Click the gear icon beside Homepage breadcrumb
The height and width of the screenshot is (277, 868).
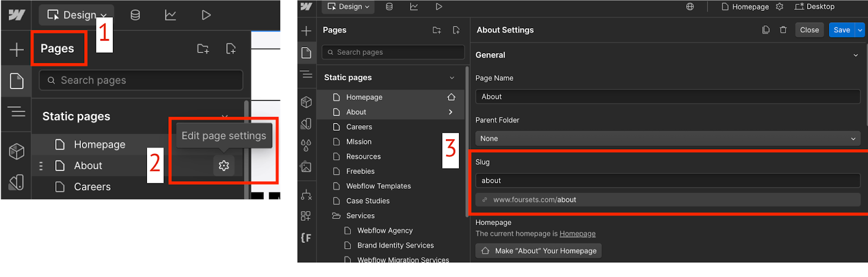780,7
